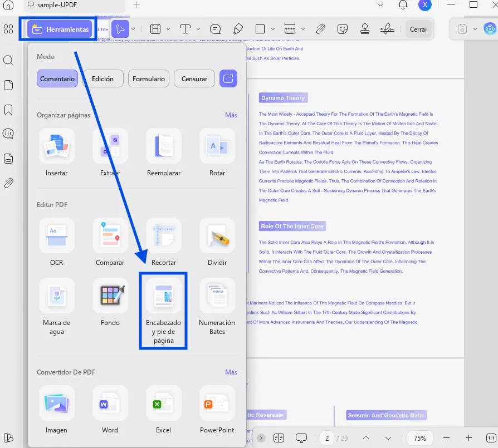Viewport: 498px width, 448px height.
Task: Click the home icon in title bar
Action: click(8, 5)
